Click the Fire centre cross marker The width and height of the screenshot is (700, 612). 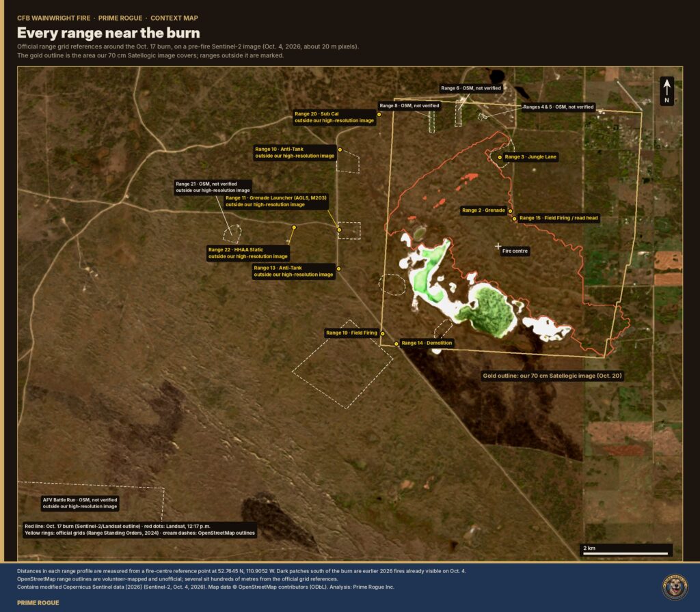[x=498, y=246]
